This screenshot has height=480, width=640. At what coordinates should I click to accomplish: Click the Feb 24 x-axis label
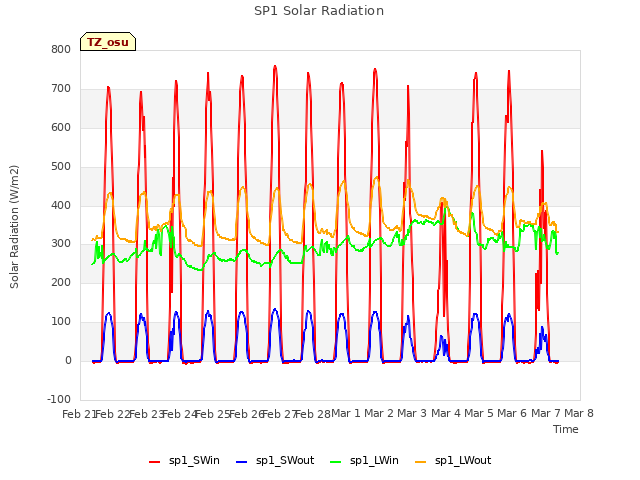(180, 414)
